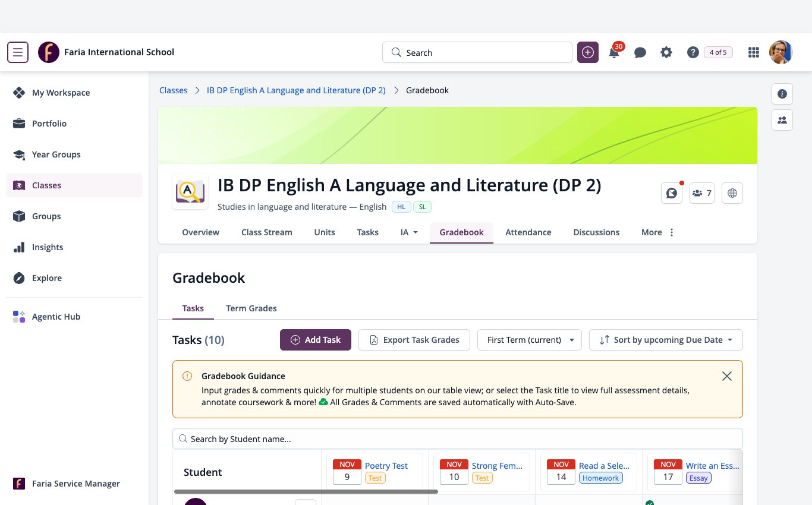Open the settings gear icon
The image size is (812, 505).
666,52
